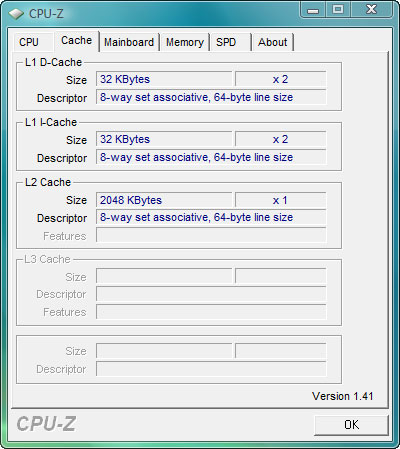Click the empty L3 Cache Features field

pyautogui.click(x=211, y=312)
